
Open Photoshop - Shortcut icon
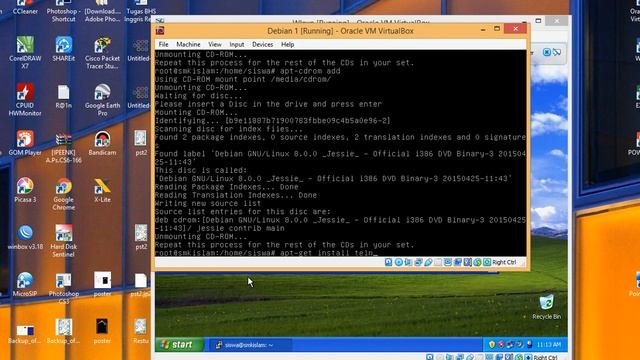click(64, 11)
